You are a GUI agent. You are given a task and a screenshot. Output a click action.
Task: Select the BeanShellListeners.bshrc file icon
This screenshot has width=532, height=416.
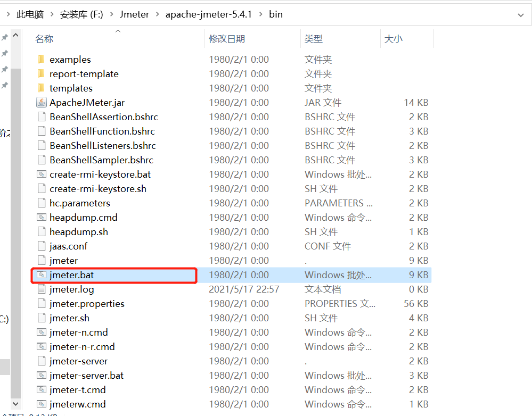pos(42,145)
